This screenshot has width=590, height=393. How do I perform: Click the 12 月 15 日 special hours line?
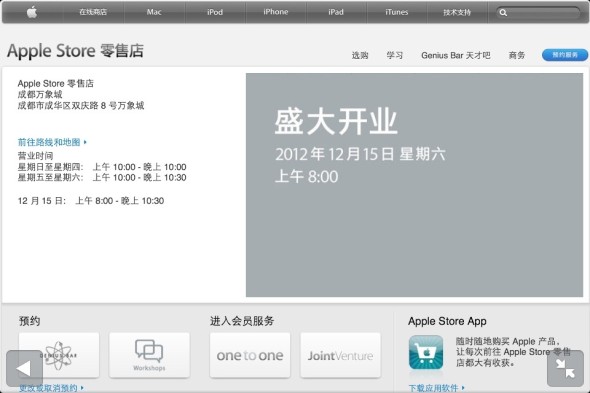tap(91, 201)
